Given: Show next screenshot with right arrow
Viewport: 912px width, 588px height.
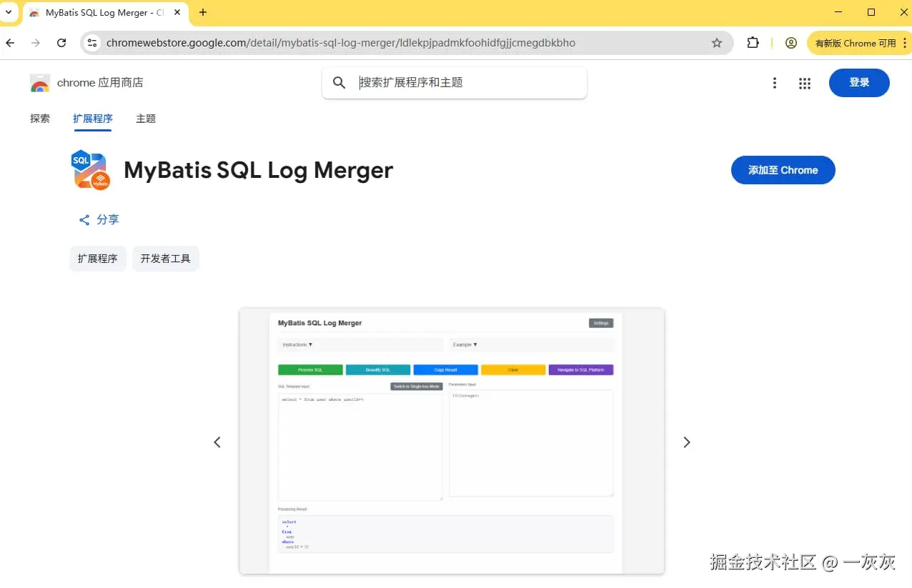Looking at the screenshot, I should 687,442.
